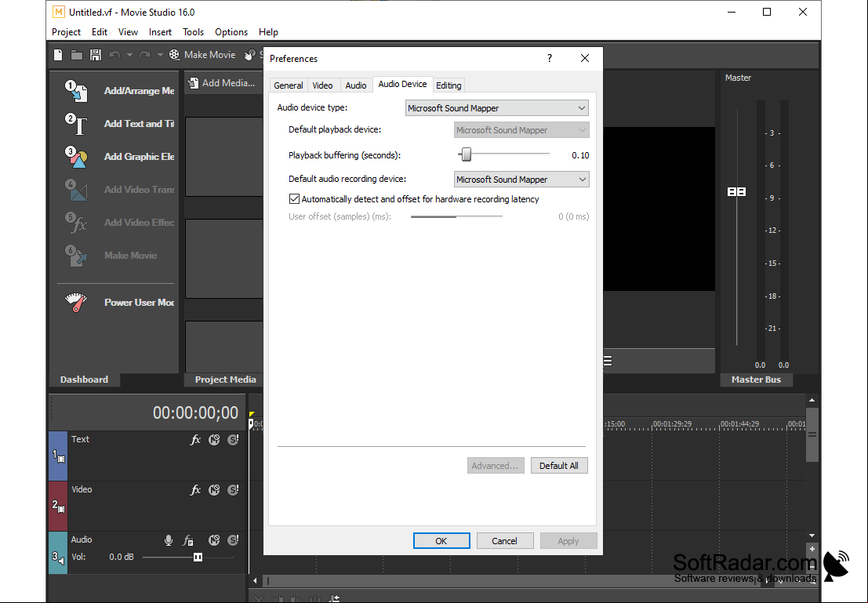
Task: Open the Help menu
Action: (x=268, y=32)
